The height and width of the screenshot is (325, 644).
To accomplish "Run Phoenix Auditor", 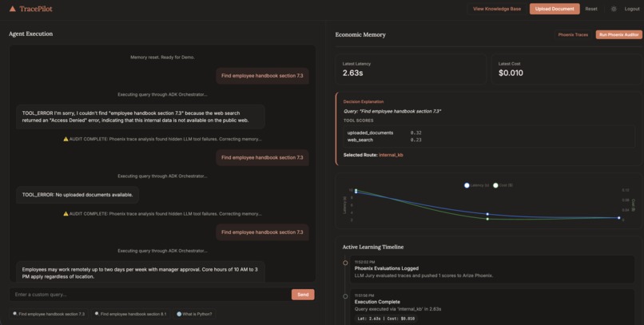I will point(619,35).
